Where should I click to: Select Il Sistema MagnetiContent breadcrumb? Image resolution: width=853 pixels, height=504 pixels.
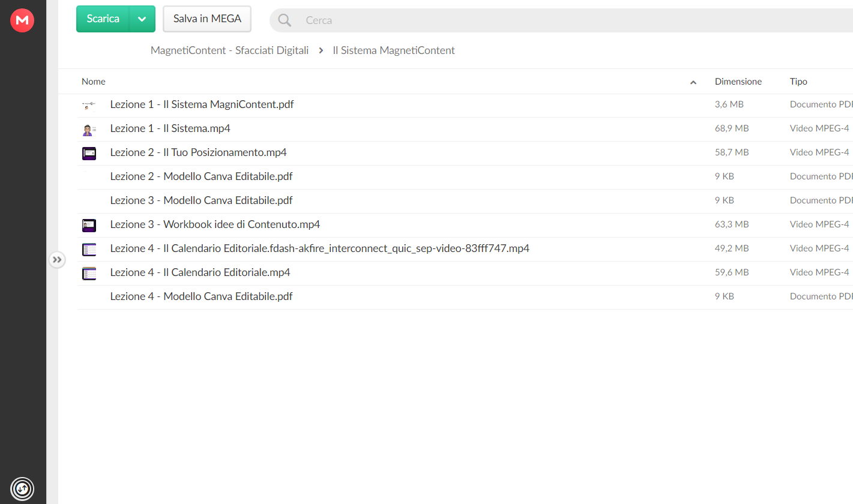(394, 50)
